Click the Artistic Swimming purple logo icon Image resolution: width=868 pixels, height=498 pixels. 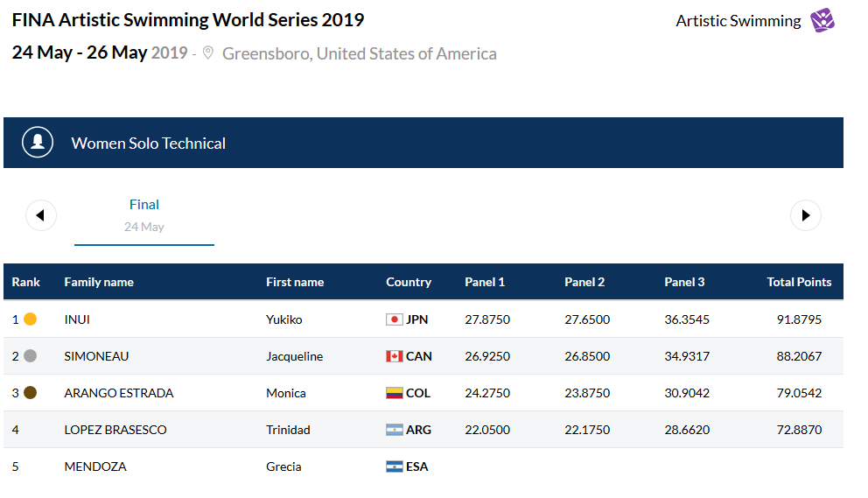822,20
